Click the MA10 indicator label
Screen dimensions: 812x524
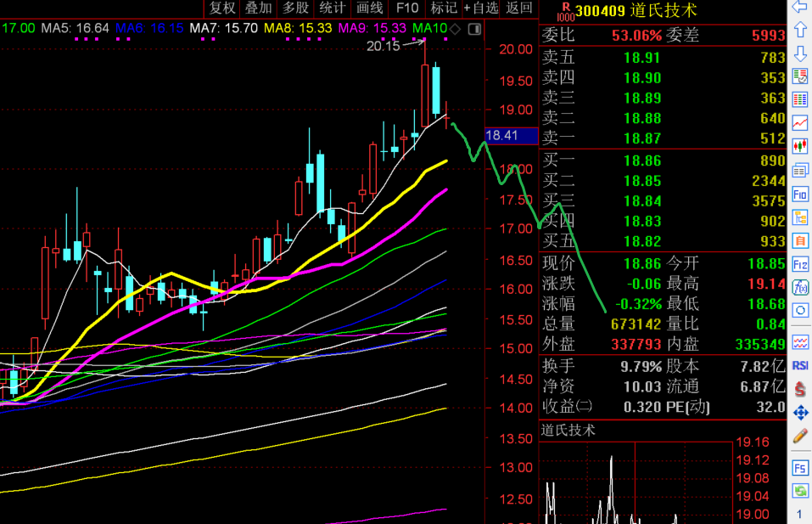coord(430,28)
